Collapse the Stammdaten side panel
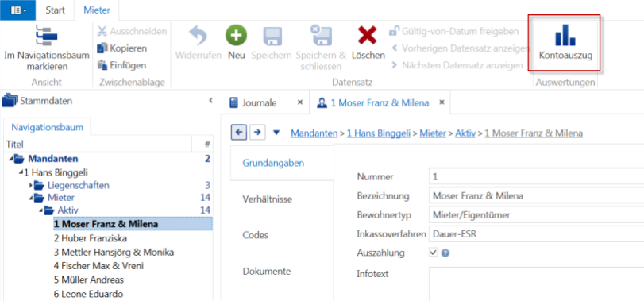Screen dimensions: 644x301 (210, 100)
